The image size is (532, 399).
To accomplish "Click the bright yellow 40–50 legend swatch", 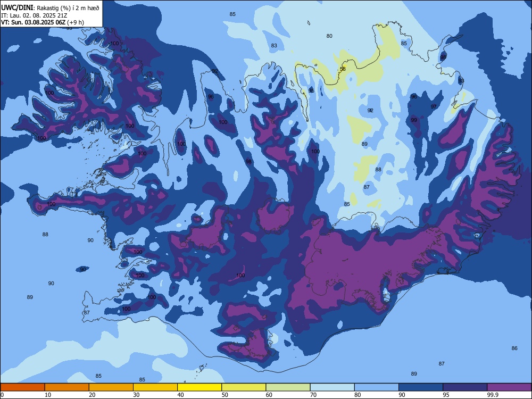I will pos(199,387).
